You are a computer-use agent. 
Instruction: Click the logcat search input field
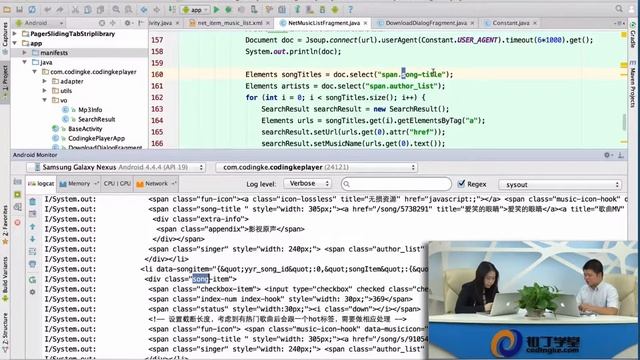point(396,184)
